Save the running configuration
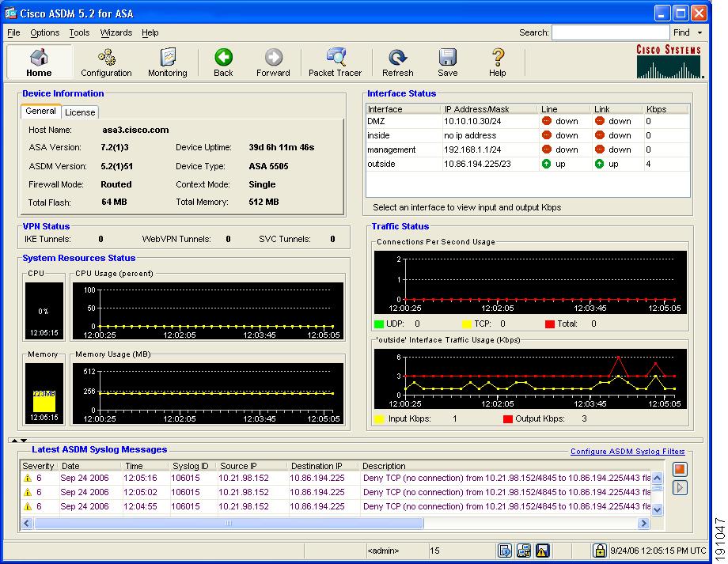The width and height of the screenshot is (728, 564). pyautogui.click(x=448, y=62)
